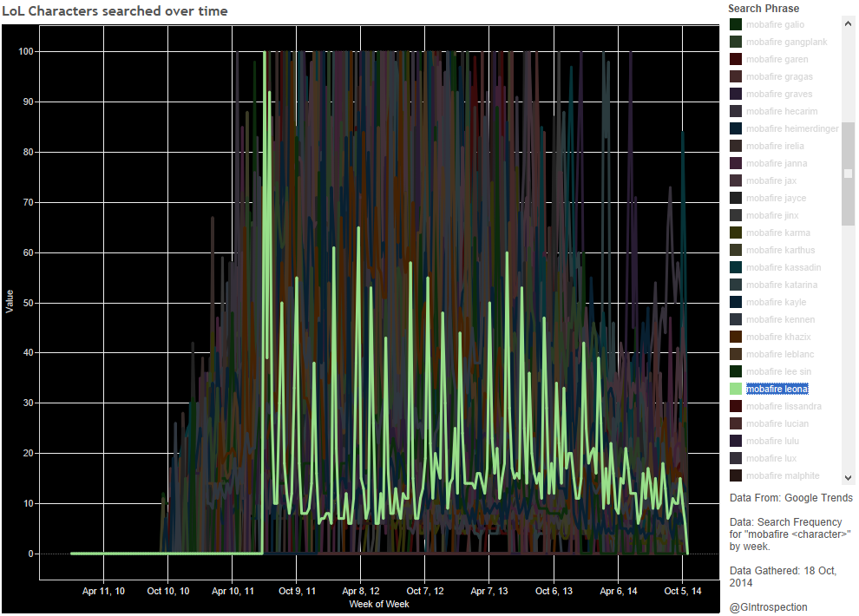Screen dimensions: 859x616
Task: Click the mobafire lee sin color swatch
Action: [x=736, y=371]
